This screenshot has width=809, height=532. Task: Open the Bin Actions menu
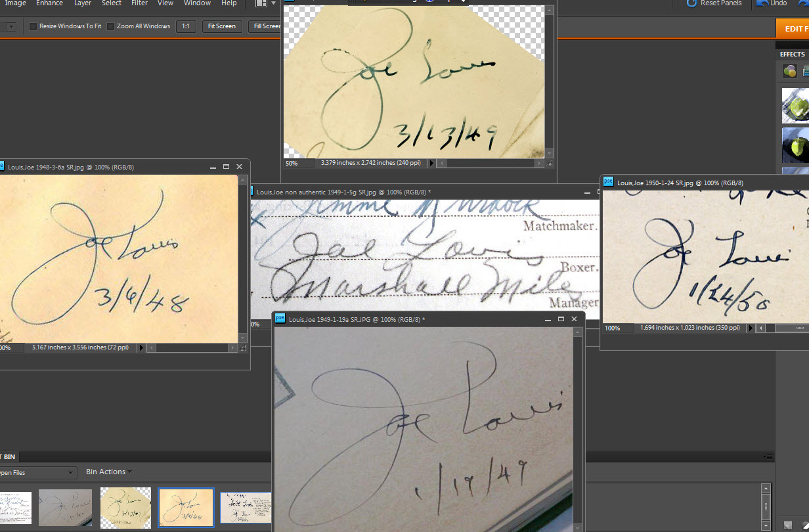coord(109,472)
